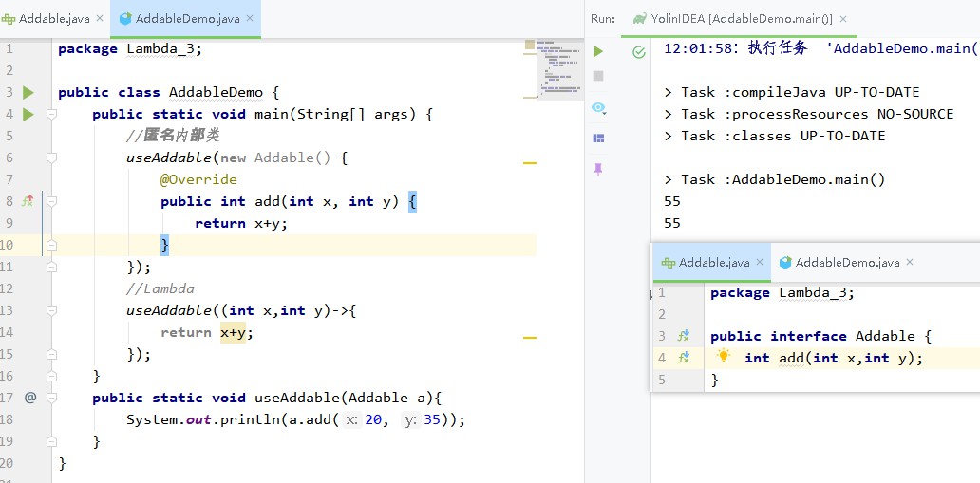Click the 'Task :AddableDemo.main()' output line

tap(774, 180)
